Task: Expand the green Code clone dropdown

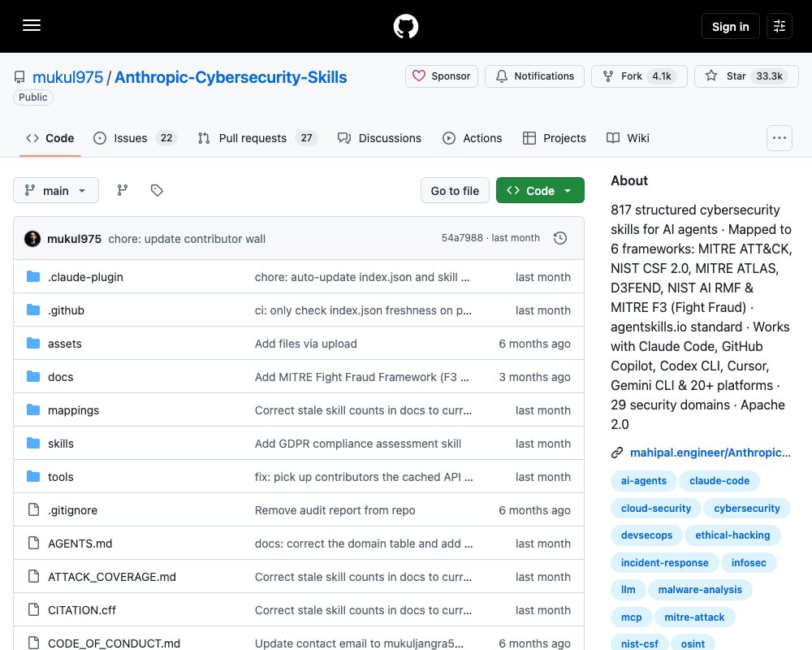Action: pyautogui.click(x=540, y=190)
